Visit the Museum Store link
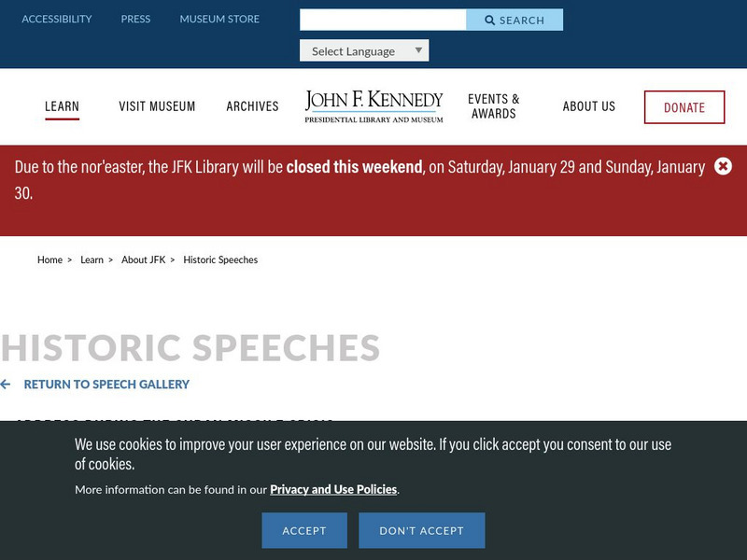This screenshot has height=560, width=747. point(219,19)
